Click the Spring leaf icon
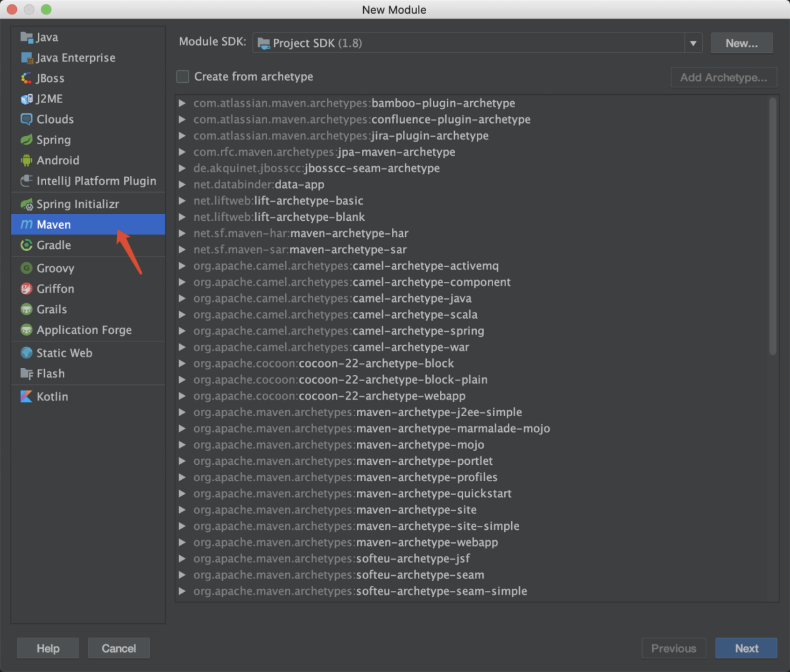 27,140
